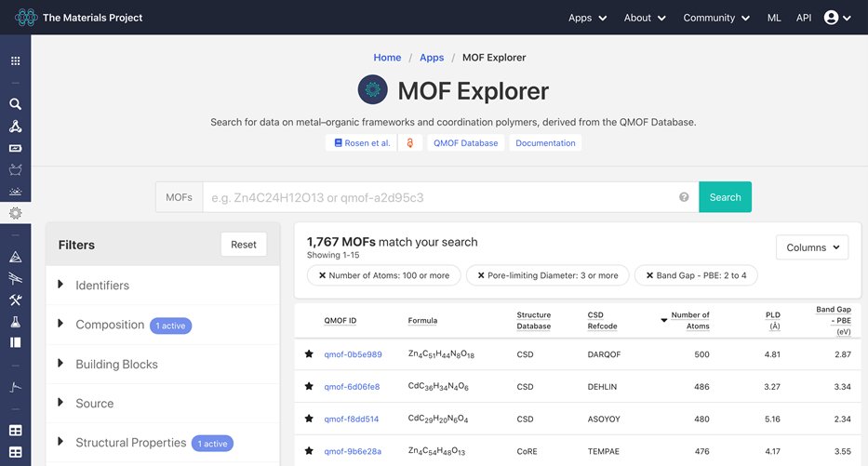Remove the Band Gap - PBE filter chip
The width and height of the screenshot is (868, 466).
click(650, 275)
